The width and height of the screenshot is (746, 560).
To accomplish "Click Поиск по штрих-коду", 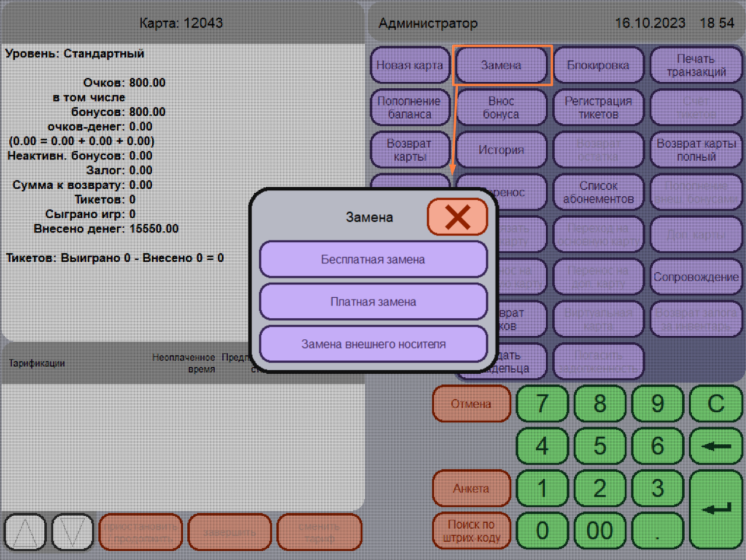I will (x=472, y=531).
